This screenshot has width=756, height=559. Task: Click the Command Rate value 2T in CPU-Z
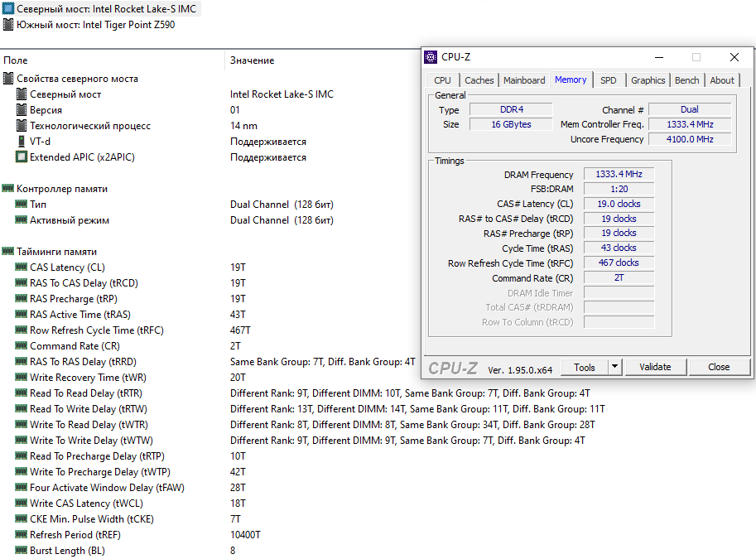[x=619, y=277]
